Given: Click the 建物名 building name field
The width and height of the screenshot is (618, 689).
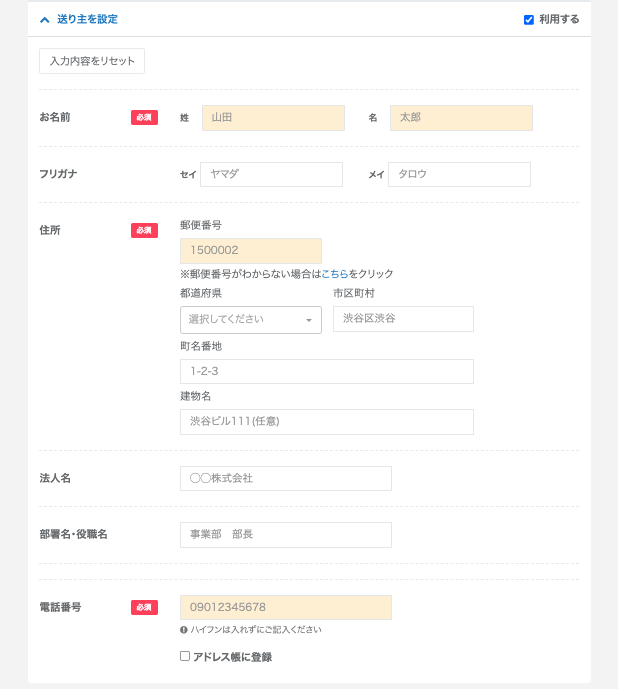Looking at the screenshot, I should 327,422.
